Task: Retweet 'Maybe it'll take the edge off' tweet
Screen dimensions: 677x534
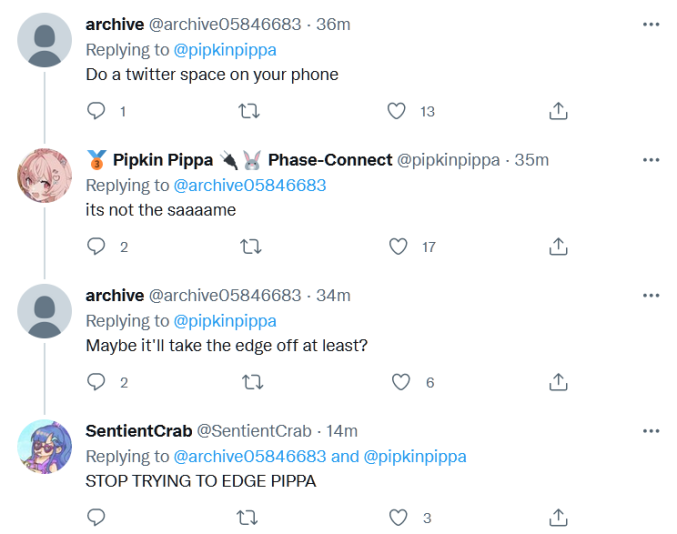Action: click(x=253, y=382)
